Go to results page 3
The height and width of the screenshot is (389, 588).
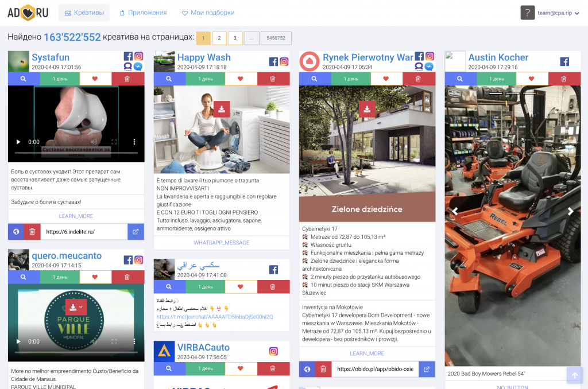click(x=235, y=38)
